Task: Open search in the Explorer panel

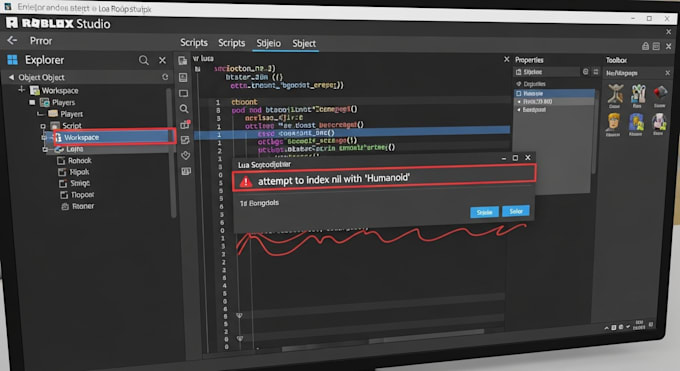Action: pos(144,60)
